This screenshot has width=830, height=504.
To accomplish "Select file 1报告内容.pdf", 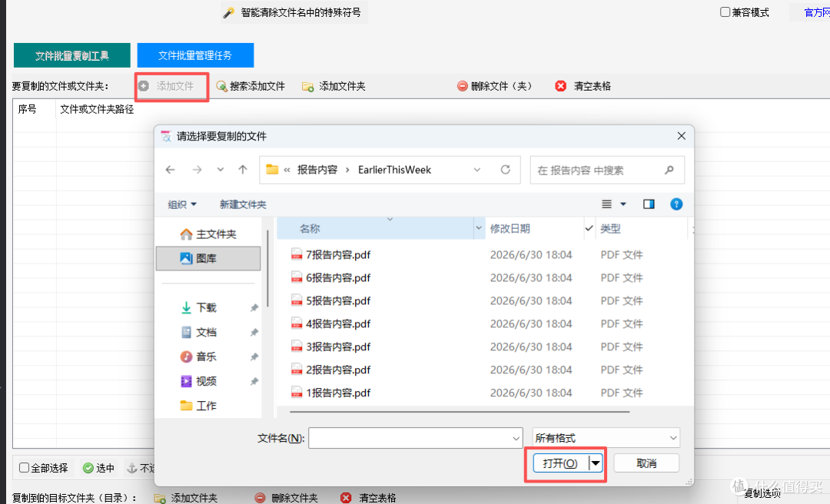I will click(x=337, y=393).
